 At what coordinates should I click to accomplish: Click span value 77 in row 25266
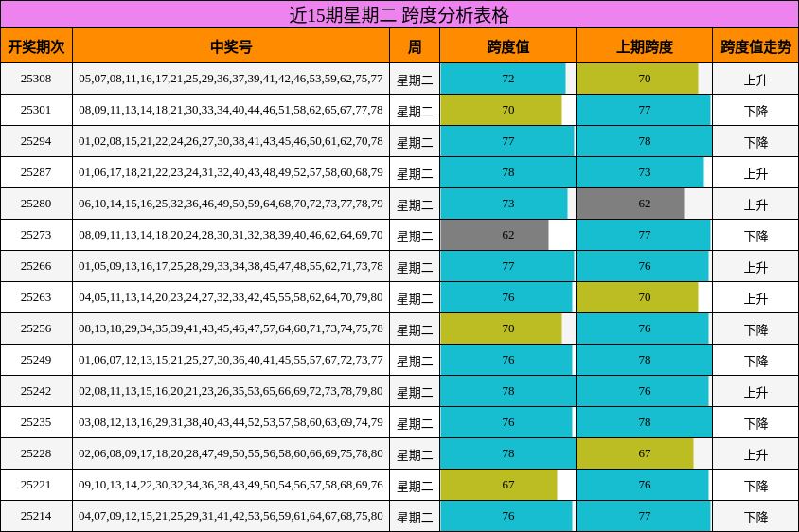click(x=507, y=266)
